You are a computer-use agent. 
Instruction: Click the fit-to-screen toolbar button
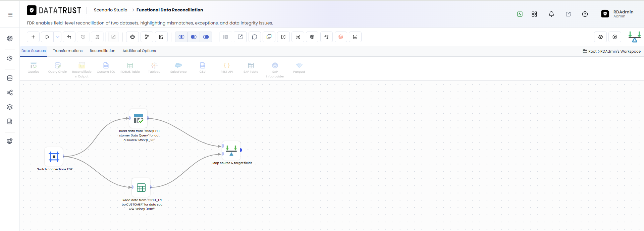298,37
